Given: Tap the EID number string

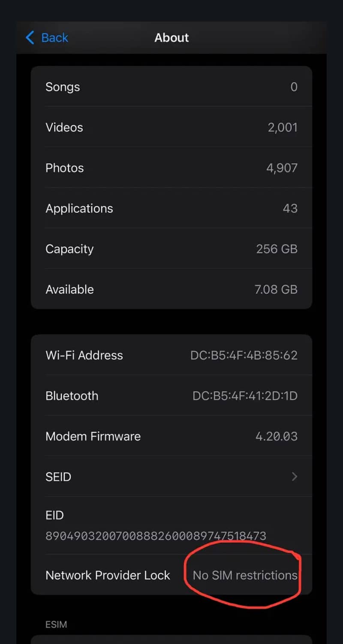Looking at the screenshot, I should [x=156, y=536].
